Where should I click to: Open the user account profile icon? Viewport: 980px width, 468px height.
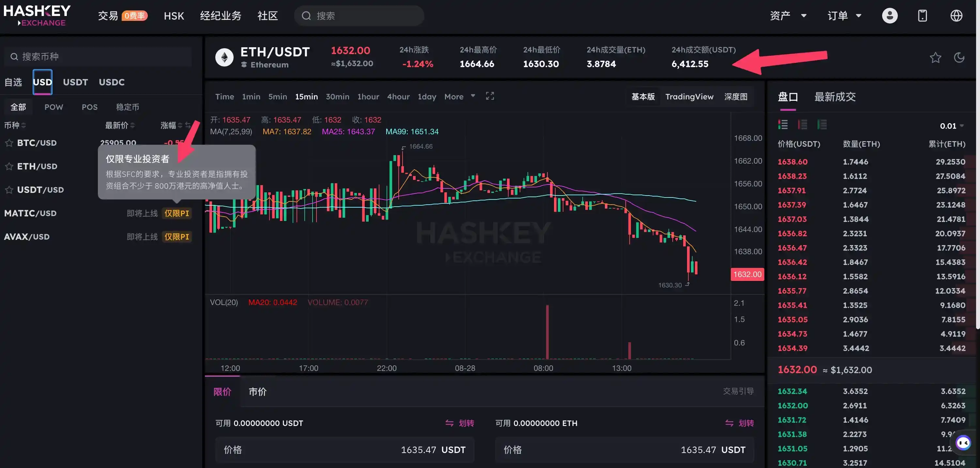889,16
